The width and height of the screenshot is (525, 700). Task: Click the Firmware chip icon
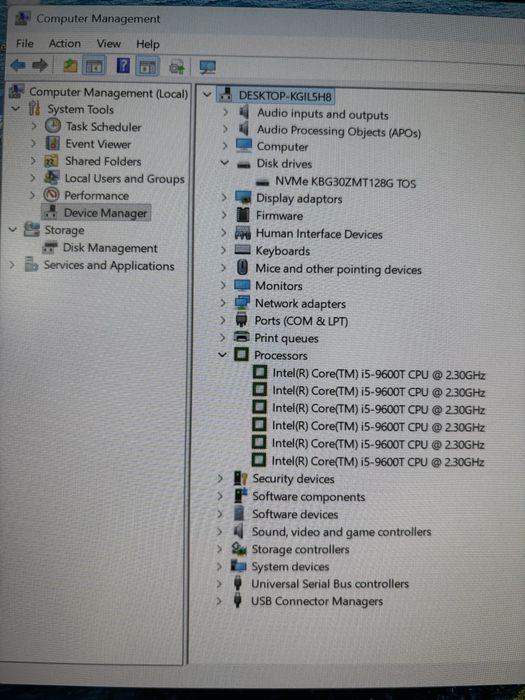point(243,215)
